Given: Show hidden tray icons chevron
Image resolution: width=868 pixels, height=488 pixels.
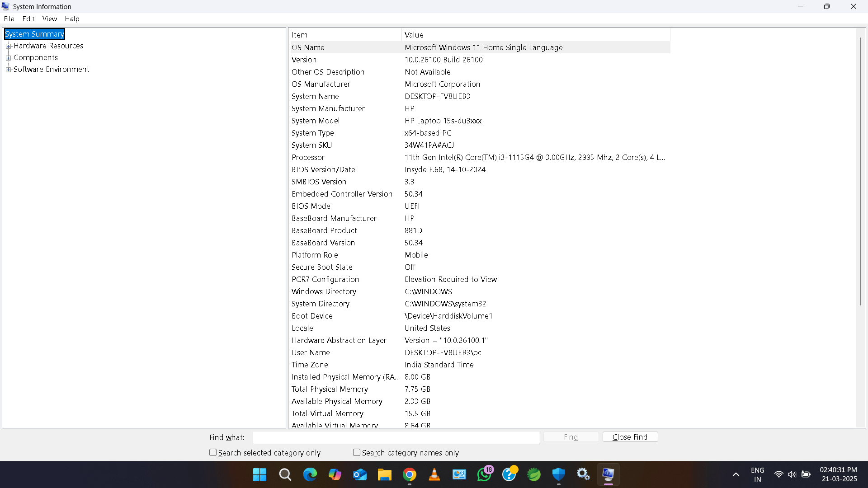Looking at the screenshot, I should pyautogui.click(x=736, y=474).
